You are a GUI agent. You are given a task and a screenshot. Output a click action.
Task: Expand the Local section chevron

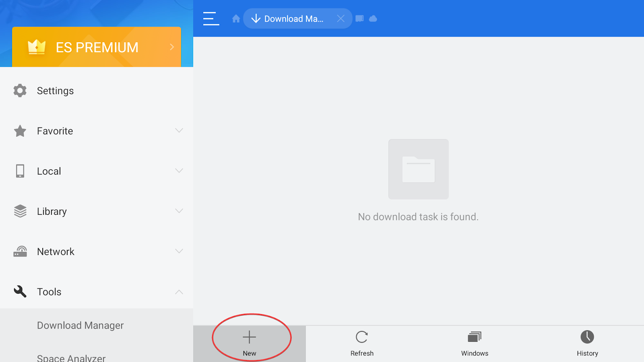coord(179,171)
